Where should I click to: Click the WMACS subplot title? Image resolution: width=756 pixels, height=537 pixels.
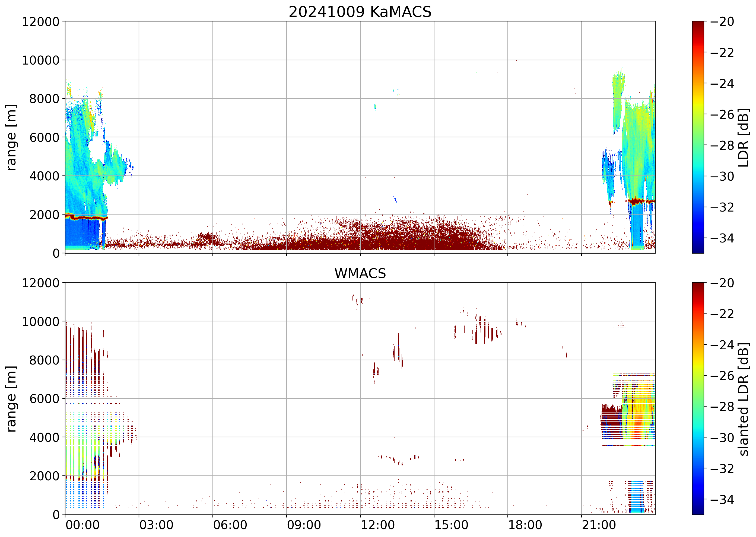[360, 273]
